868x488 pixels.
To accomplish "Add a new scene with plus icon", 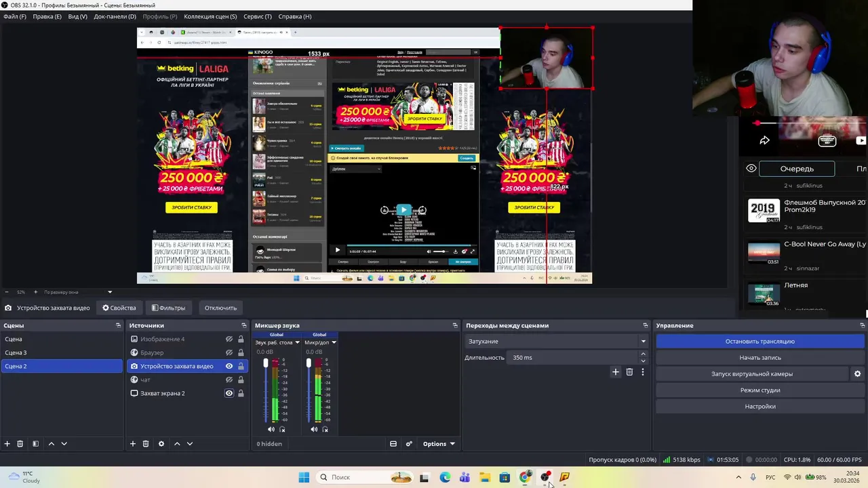I will pyautogui.click(x=7, y=444).
